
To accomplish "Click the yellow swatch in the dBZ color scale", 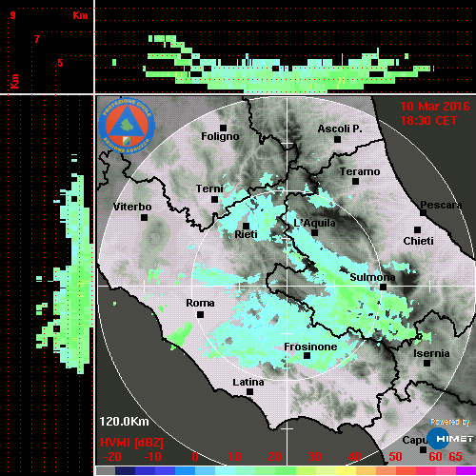I will (x=346, y=470).
